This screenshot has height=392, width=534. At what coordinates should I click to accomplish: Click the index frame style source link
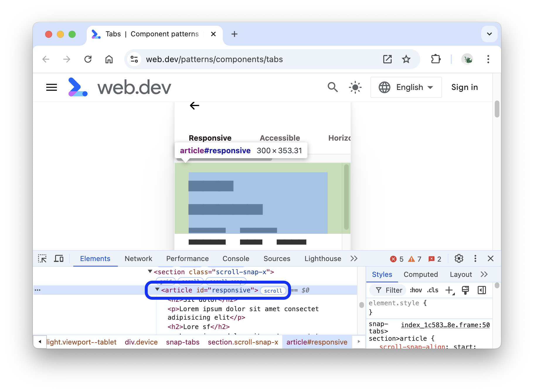[x=445, y=325]
